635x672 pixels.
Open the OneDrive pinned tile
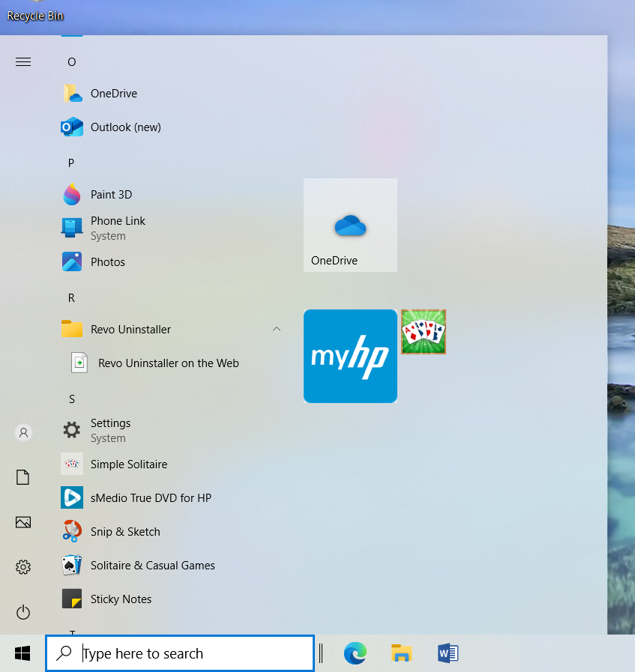click(x=350, y=225)
